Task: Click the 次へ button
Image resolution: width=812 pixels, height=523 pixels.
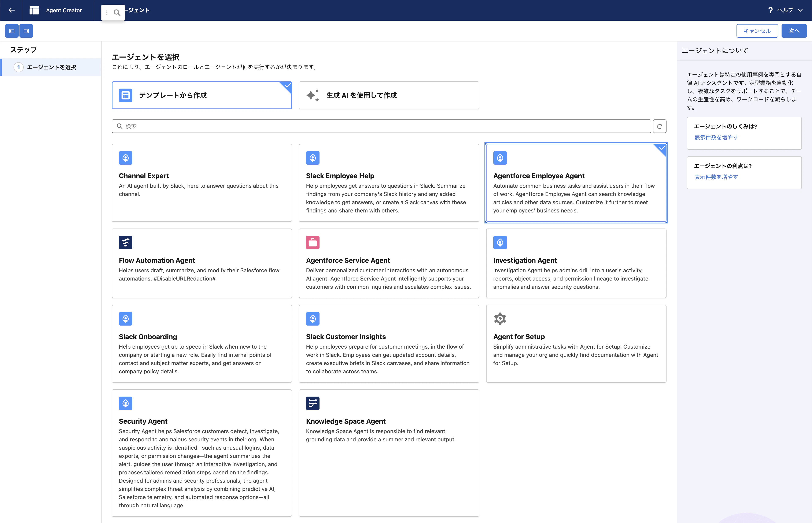Action: [x=794, y=31]
